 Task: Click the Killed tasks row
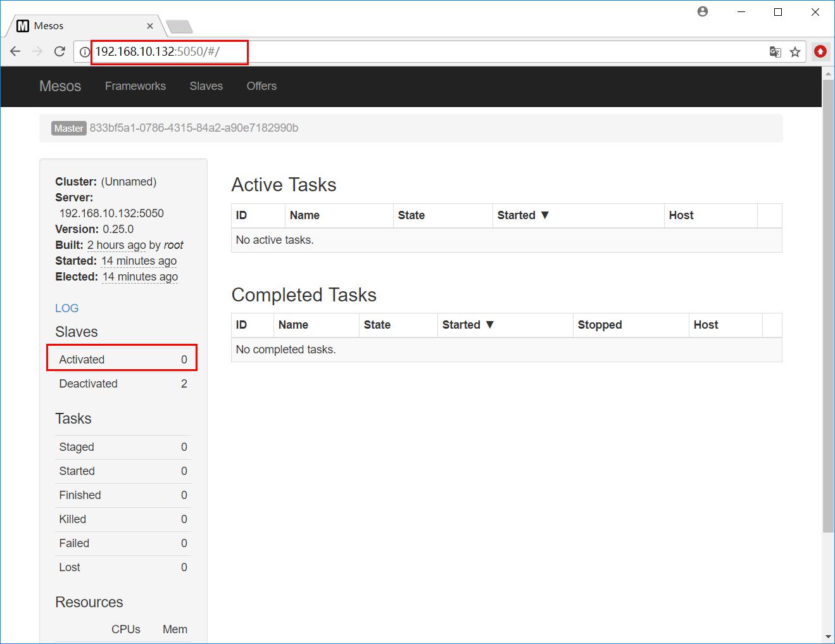[122, 519]
